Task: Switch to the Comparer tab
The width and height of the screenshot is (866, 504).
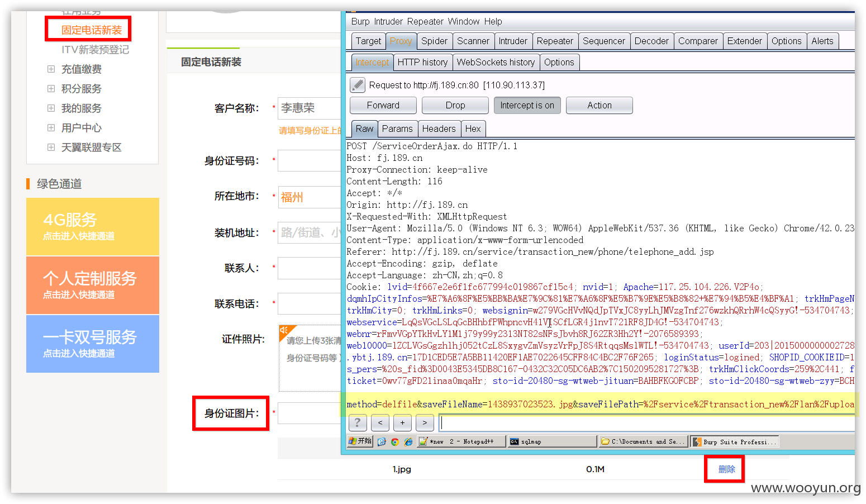Action: (x=698, y=41)
